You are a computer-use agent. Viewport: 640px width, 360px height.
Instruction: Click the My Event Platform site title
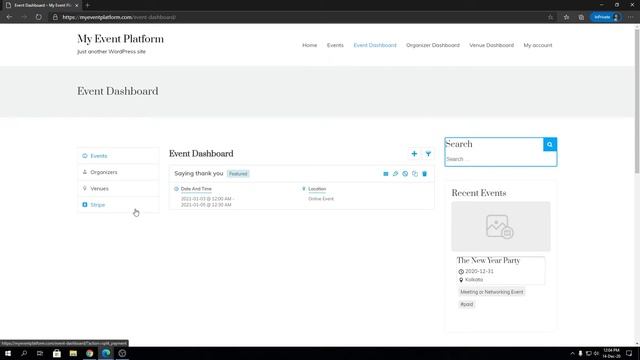[120, 39]
